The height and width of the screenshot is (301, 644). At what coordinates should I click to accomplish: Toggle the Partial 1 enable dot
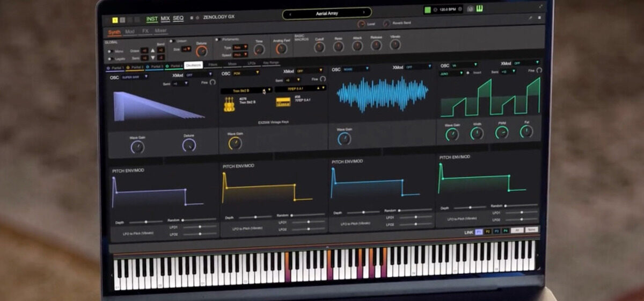(109, 68)
